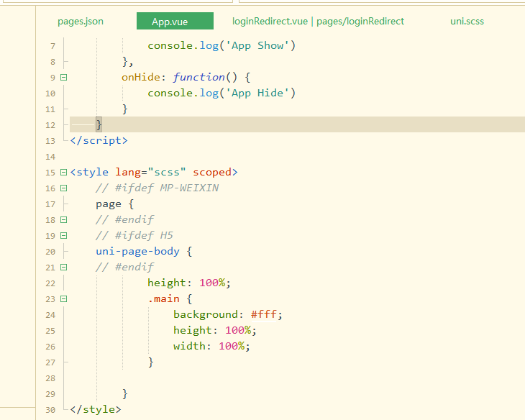Image resolution: width=525 pixels, height=420 pixels.
Task: Click the closing </style> tag
Action: 96,410
